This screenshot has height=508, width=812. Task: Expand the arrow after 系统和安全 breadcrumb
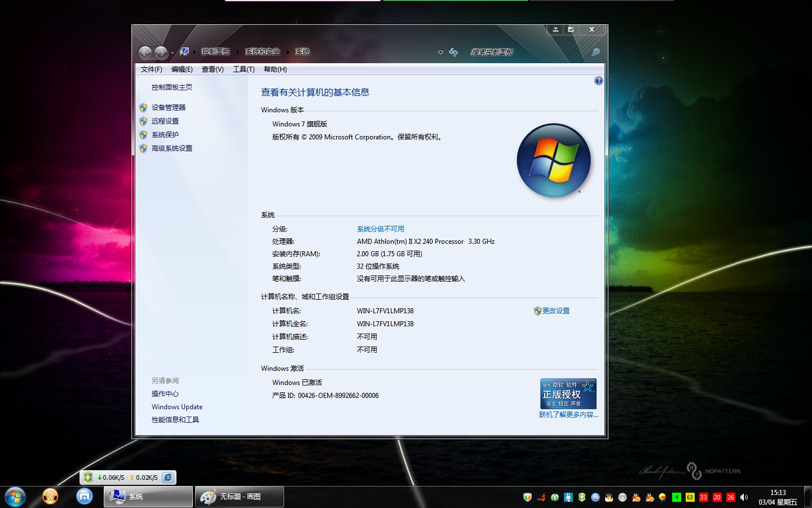[x=288, y=52]
